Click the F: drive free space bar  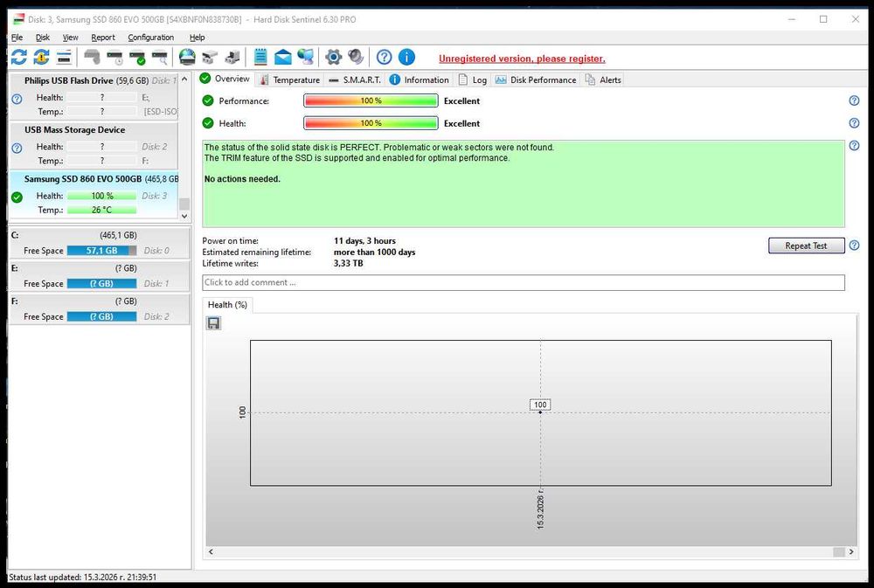click(x=102, y=316)
